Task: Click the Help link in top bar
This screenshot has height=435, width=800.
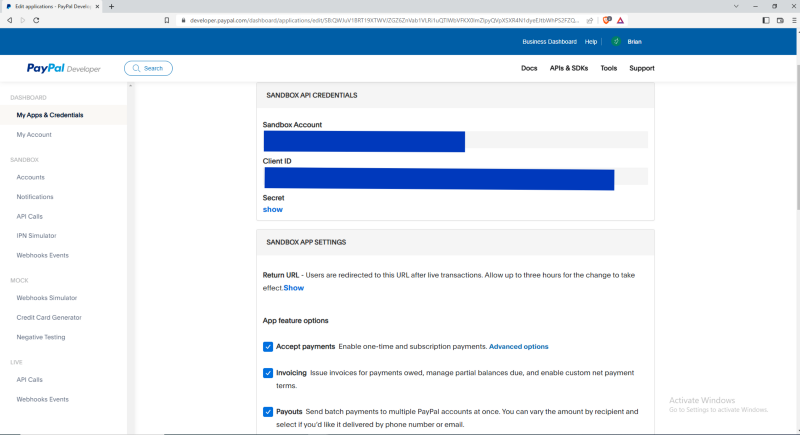Action: [x=591, y=42]
